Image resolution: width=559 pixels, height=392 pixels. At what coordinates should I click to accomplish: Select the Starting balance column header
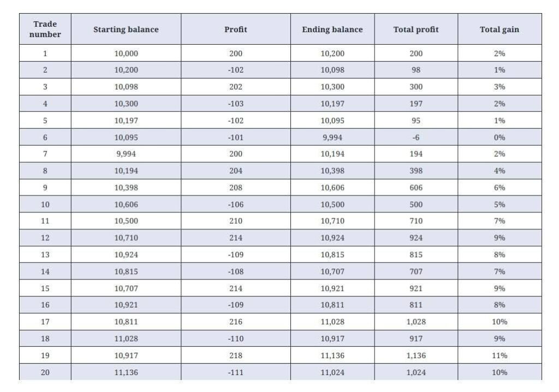tap(126, 29)
